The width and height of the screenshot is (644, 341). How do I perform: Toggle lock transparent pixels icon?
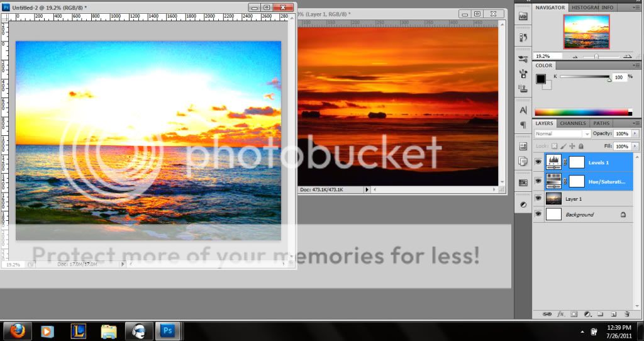[555, 146]
